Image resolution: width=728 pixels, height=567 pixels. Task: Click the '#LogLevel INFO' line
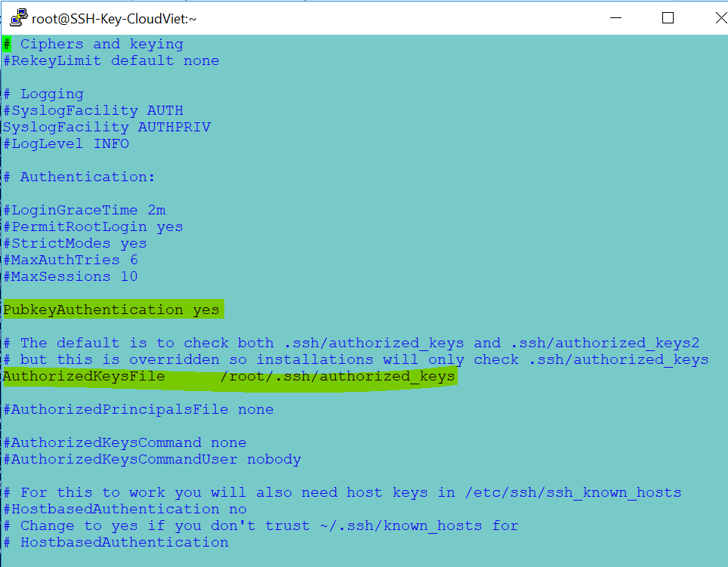pyautogui.click(x=66, y=144)
